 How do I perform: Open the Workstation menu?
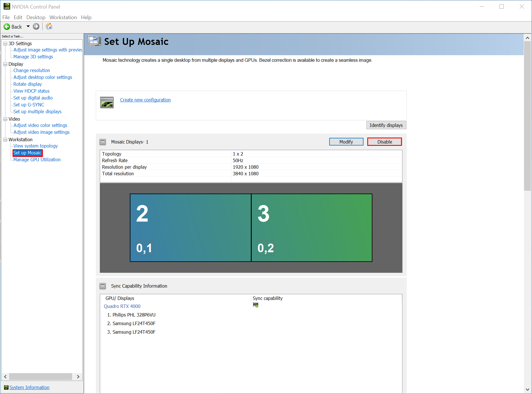point(63,17)
